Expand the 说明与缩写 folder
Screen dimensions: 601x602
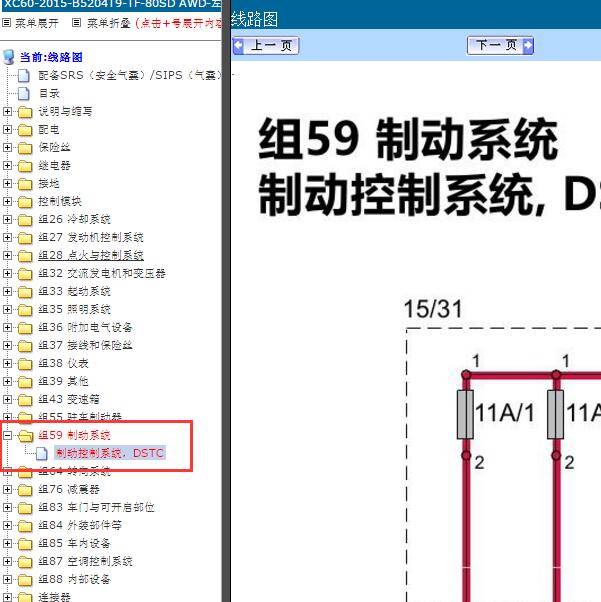7,111
